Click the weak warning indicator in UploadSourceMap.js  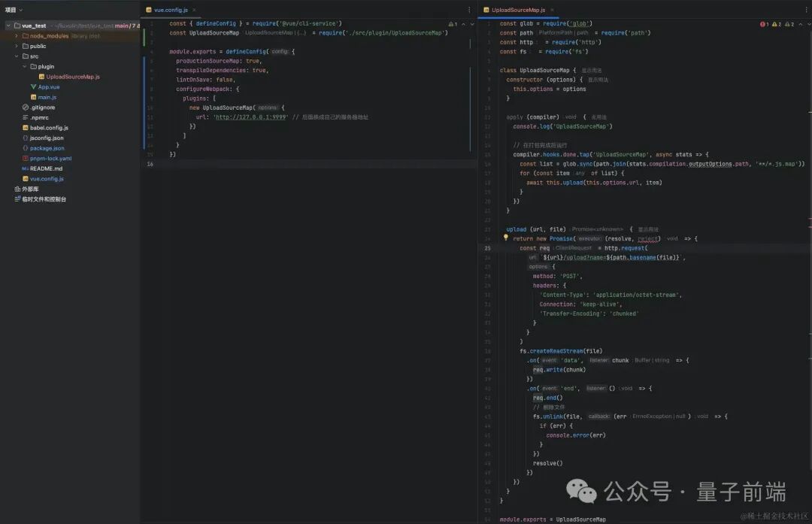[x=789, y=24]
